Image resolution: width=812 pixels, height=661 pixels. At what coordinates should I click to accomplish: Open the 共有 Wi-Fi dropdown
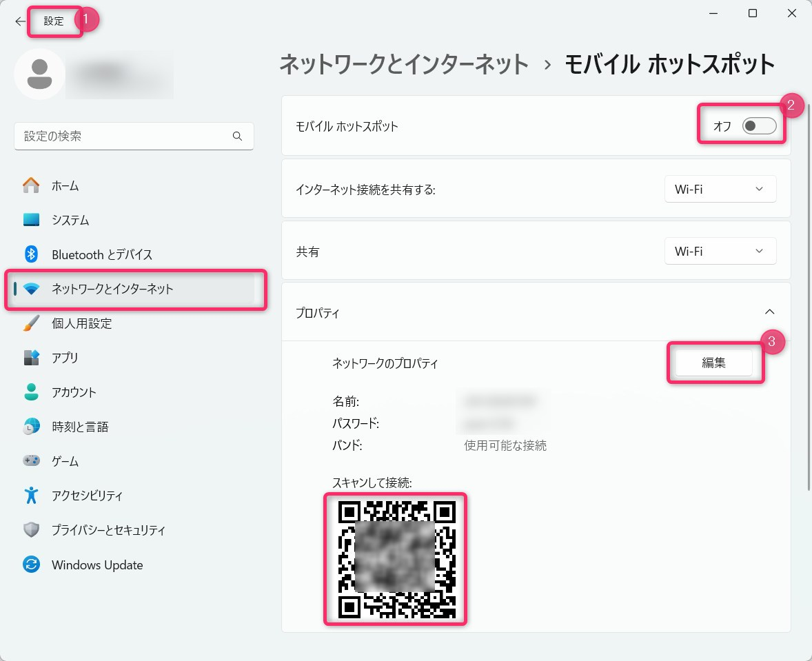pos(720,252)
